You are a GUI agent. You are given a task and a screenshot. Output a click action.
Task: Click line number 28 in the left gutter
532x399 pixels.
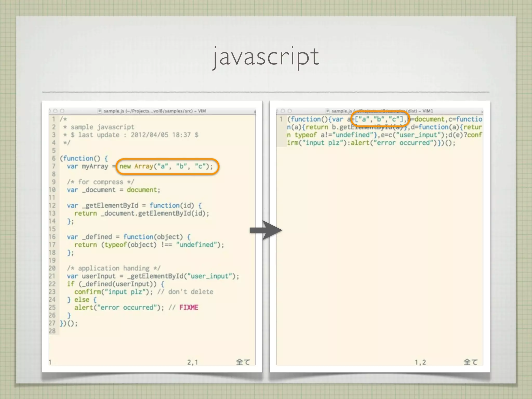pos(52,331)
